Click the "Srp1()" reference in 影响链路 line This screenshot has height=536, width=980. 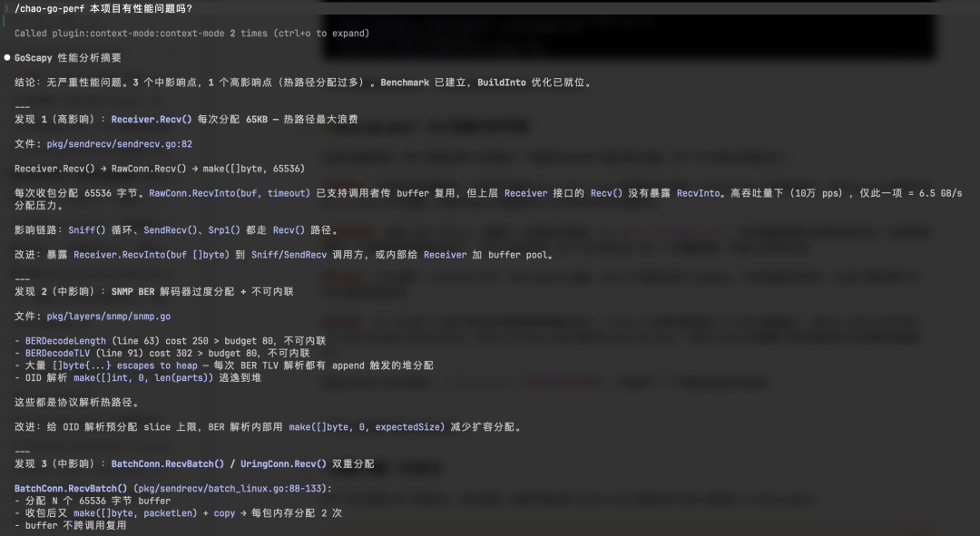tap(224, 229)
